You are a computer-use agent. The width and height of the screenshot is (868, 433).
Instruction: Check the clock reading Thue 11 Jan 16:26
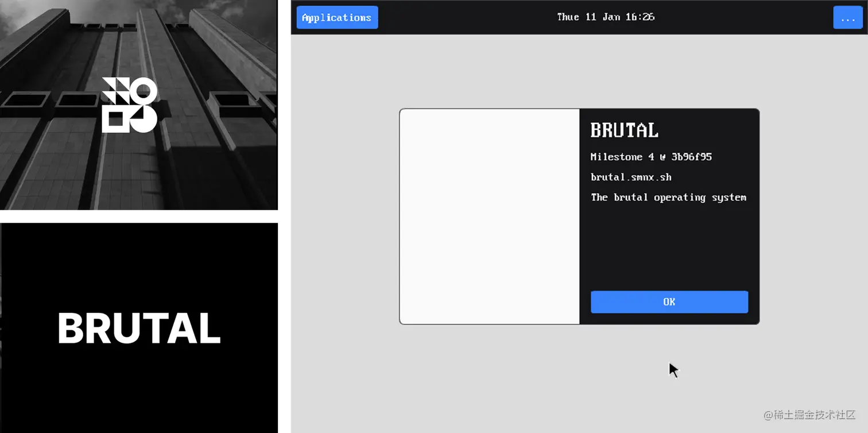coord(606,17)
